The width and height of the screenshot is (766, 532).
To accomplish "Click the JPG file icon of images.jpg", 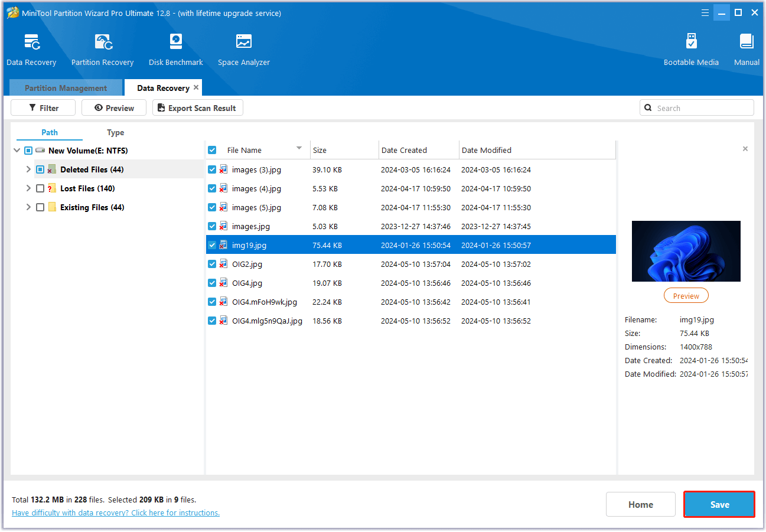I will coord(224,226).
